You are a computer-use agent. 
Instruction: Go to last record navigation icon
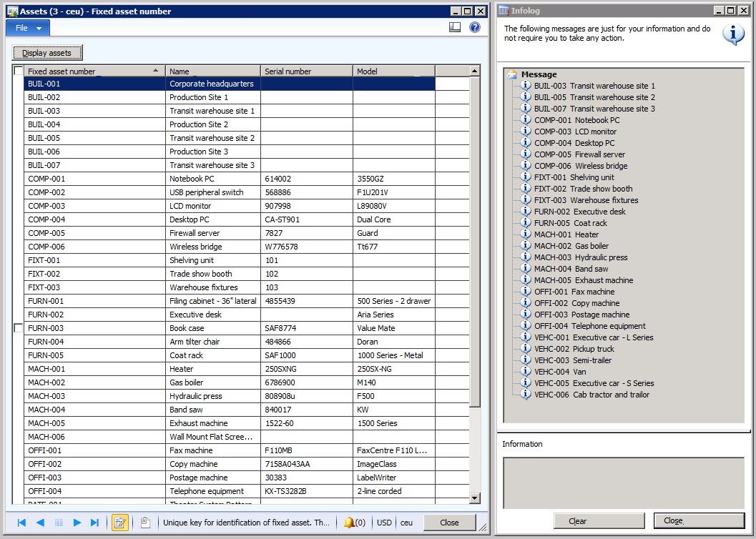point(95,523)
